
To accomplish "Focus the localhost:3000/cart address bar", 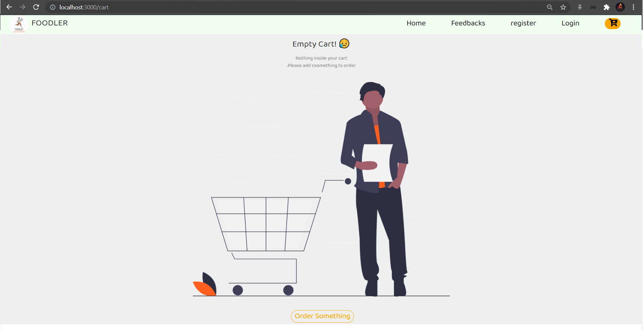I will coord(295,7).
